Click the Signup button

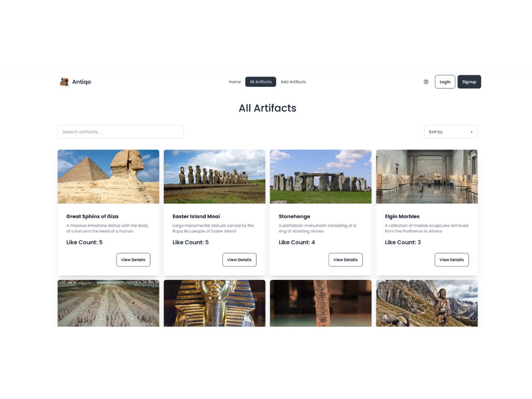click(469, 82)
